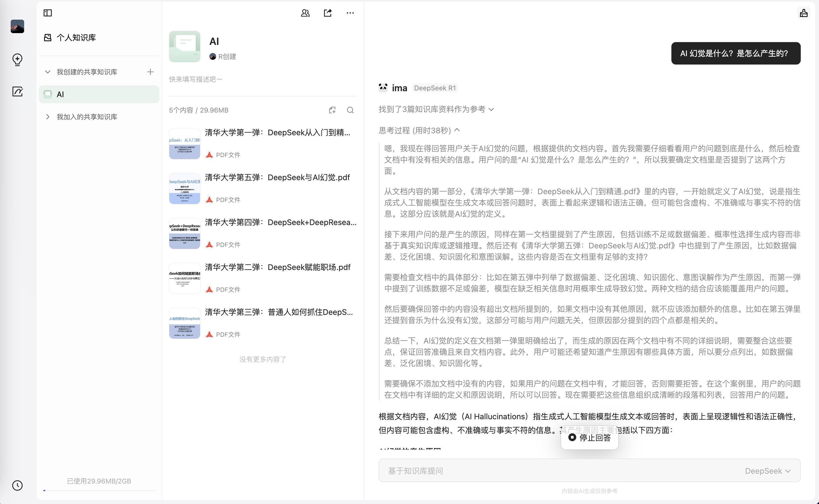Screen dimensions: 819x504
Task: Open the notes edit icon in sidebar
Action: coord(17,92)
